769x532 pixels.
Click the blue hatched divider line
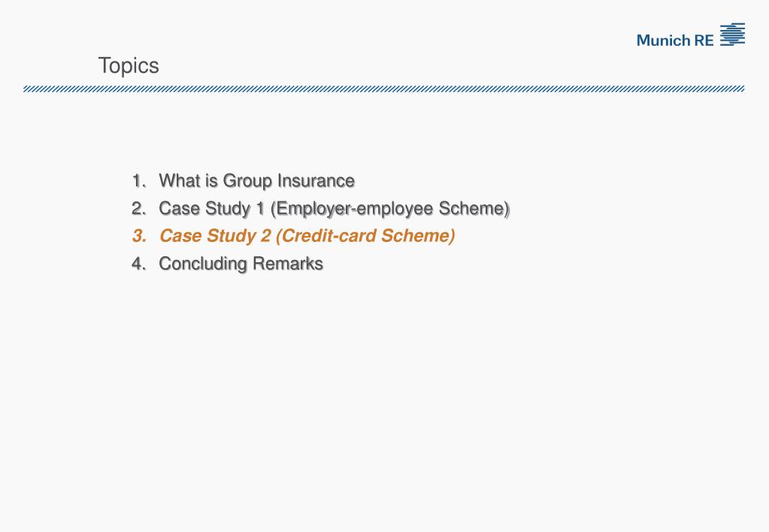383,89
